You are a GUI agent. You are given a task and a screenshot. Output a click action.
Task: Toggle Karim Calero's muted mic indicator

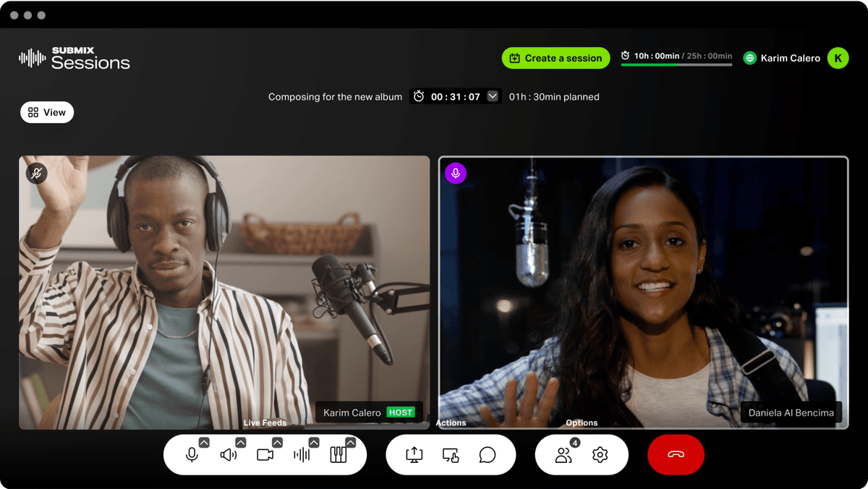(37, 174)
